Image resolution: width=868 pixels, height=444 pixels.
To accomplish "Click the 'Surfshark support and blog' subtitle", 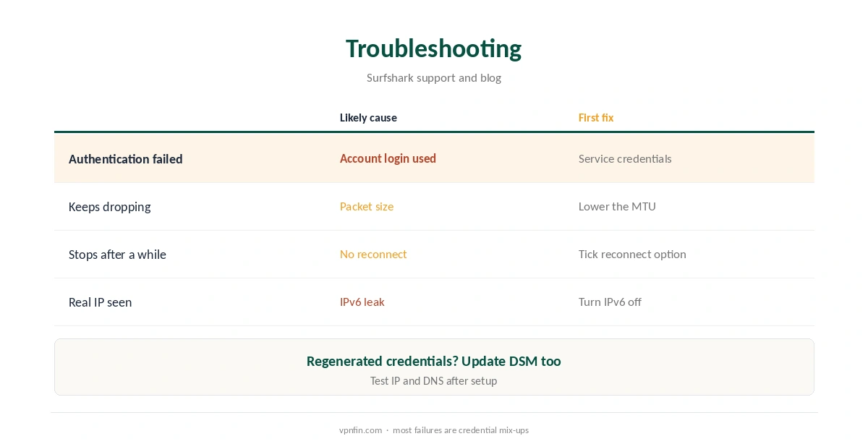I will (x=433, y=77).
